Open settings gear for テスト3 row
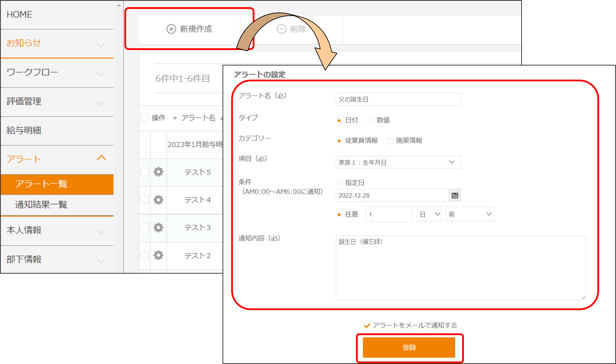The image size is (616, 364). tap(158, 227)
